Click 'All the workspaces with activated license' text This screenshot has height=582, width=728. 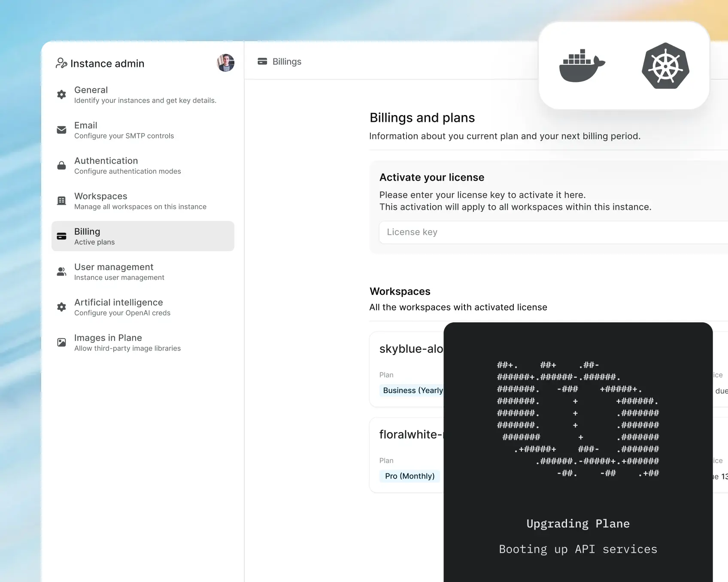458,307
